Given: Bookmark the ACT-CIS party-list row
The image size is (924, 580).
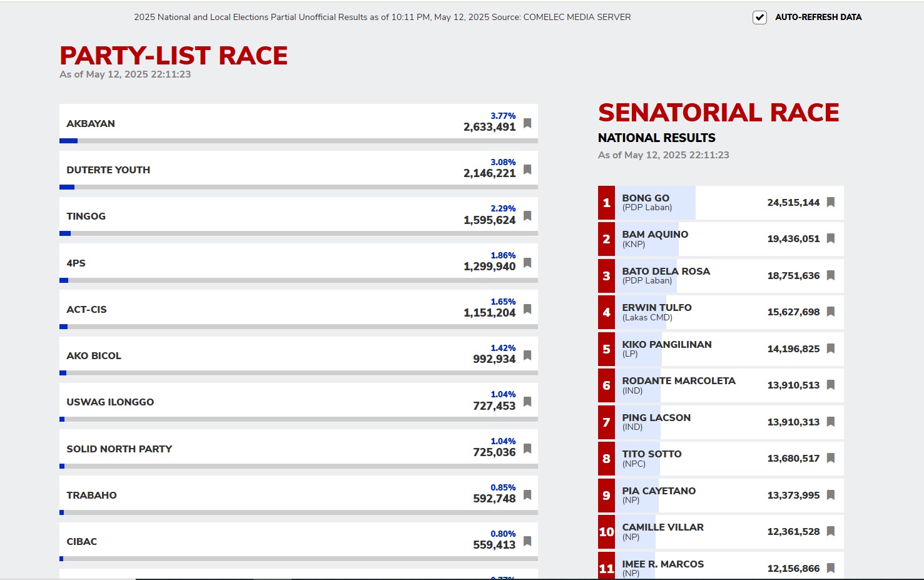Looking at the screenshot, I should coord(527,309).
